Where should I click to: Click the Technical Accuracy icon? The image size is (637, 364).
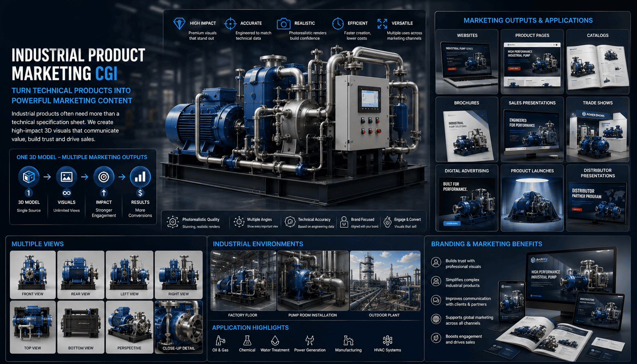(290, 222)
